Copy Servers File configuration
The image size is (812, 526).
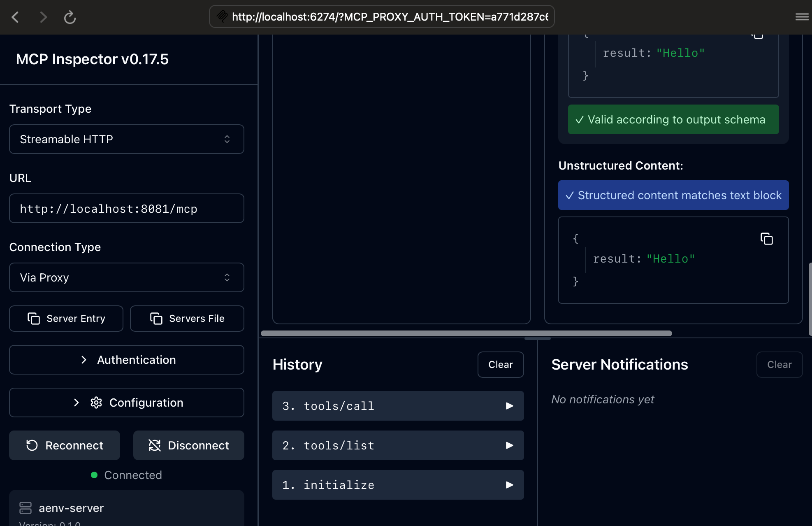(x=187, y=319)
